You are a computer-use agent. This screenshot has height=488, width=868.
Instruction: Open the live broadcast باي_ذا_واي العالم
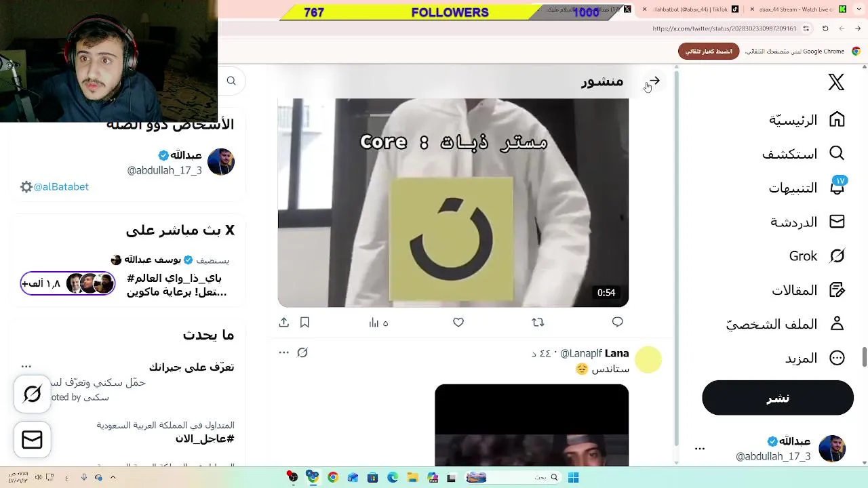coord(176,285)
